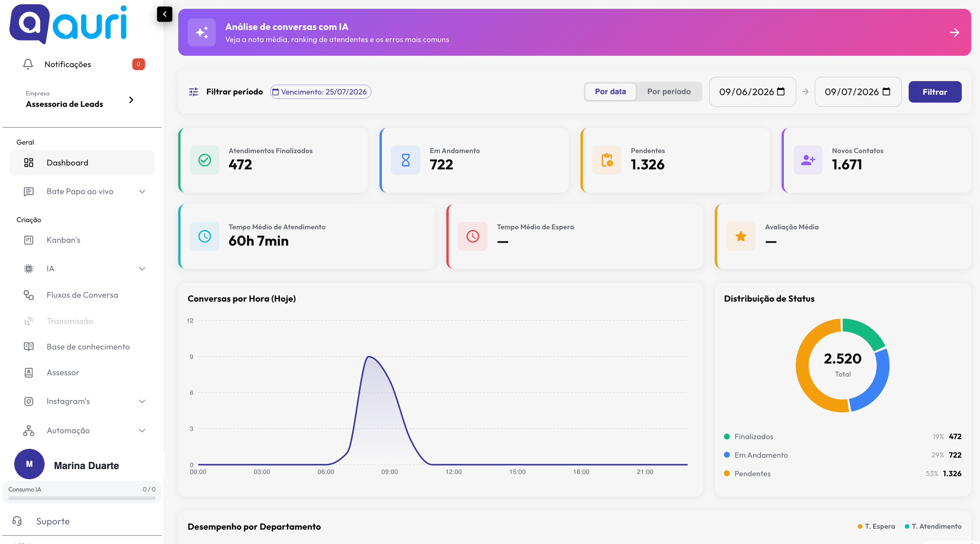Screen dimensions: 980x544
Task: Open Notificações label in sidebar
Action: click(x=68, y=64)
